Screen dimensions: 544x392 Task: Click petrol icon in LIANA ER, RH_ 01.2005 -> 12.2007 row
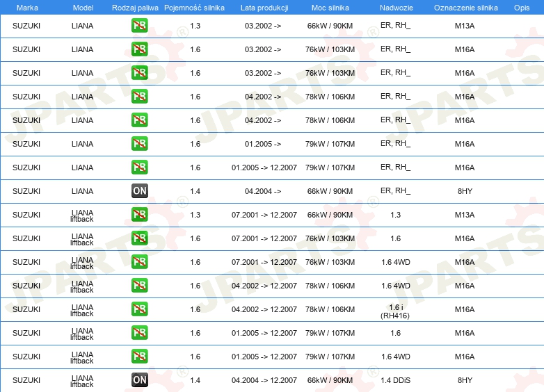click(139, 168)
